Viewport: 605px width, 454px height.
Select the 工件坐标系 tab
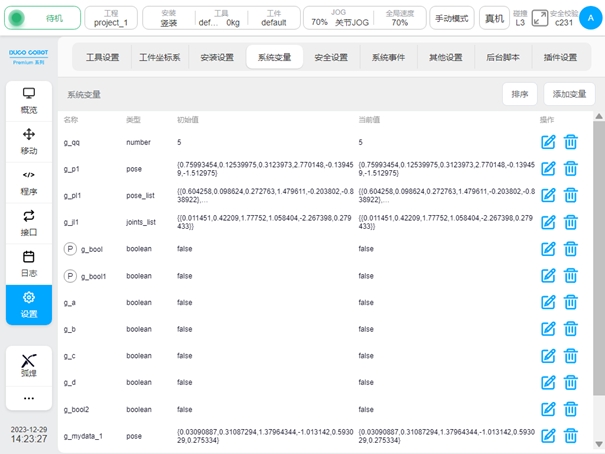point(159,57)
